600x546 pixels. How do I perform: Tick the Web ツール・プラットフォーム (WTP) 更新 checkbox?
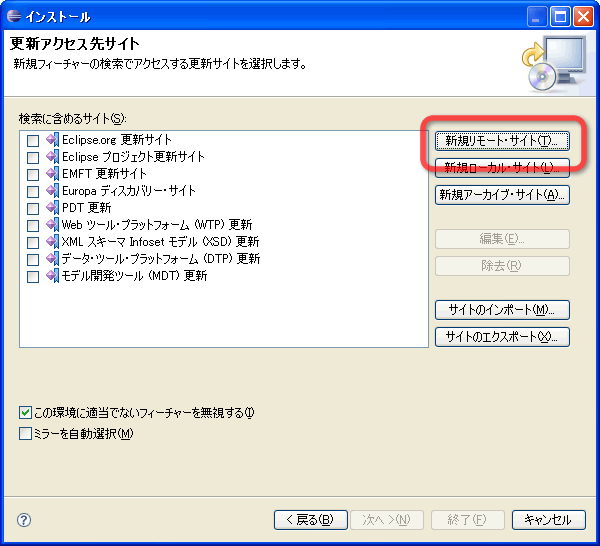[x=33, y=225]
